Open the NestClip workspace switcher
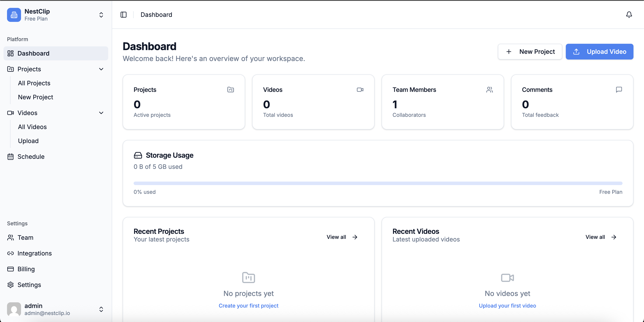Image resolution: width=644 pixels, height=322 pixels. click(101, 15)
